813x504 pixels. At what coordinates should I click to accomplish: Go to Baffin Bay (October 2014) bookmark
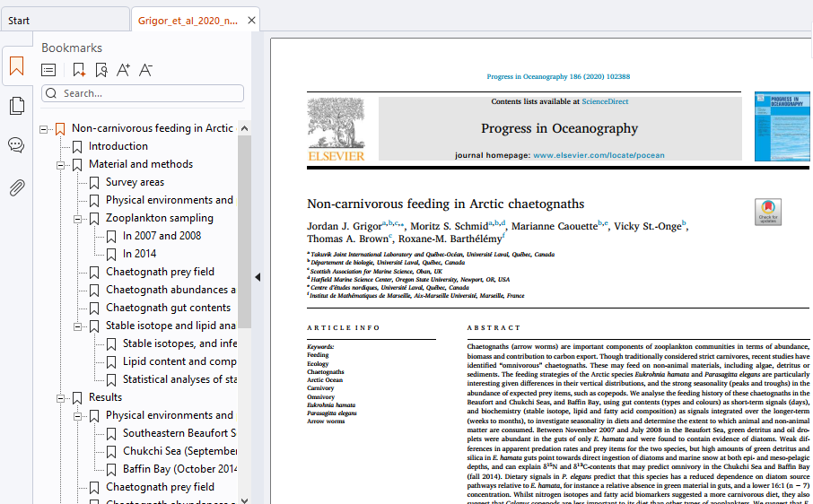click(179, 469)
